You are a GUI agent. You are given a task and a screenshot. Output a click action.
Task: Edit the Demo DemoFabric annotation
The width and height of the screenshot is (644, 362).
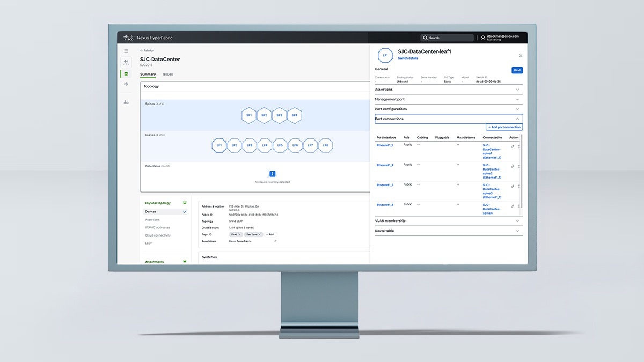[x=275, y=241]
